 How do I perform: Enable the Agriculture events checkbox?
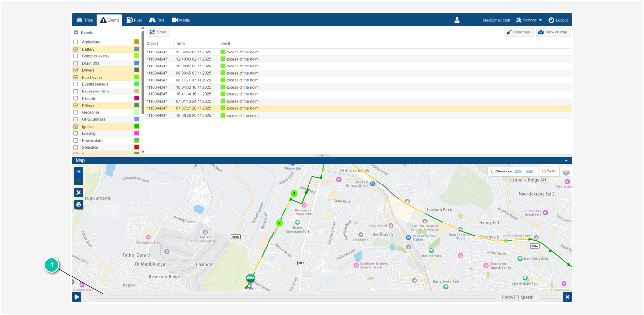pos(76,42)
